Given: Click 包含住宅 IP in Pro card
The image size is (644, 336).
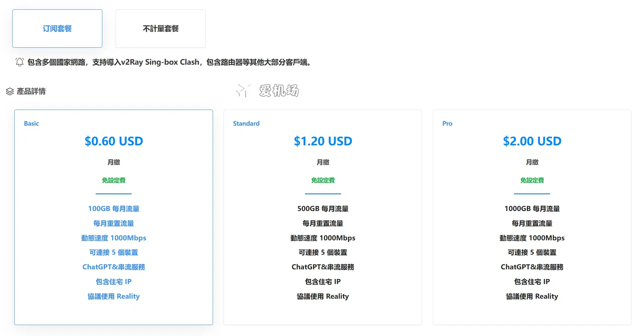Looking at the screenshot, I should (x=532, y=282).
